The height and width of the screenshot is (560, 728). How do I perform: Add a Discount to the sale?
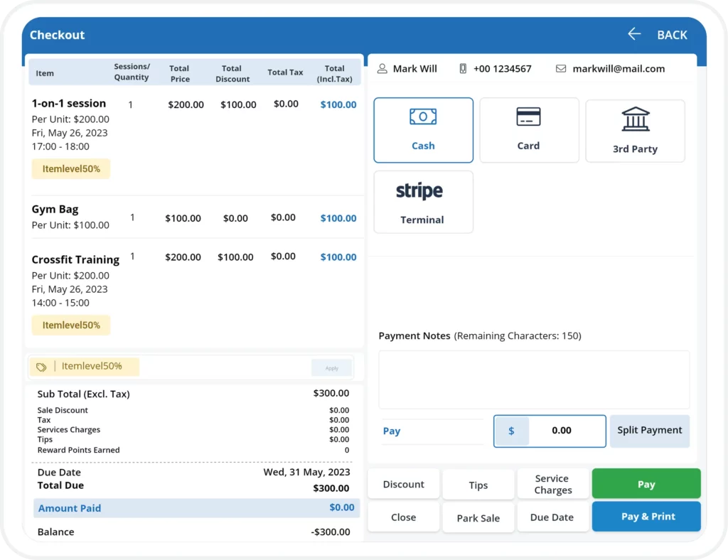coord(403,485)
